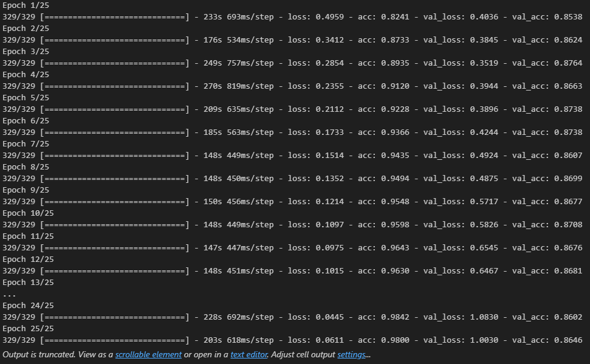
Task: Open the scrollable element link
Action: coord(148,355)
